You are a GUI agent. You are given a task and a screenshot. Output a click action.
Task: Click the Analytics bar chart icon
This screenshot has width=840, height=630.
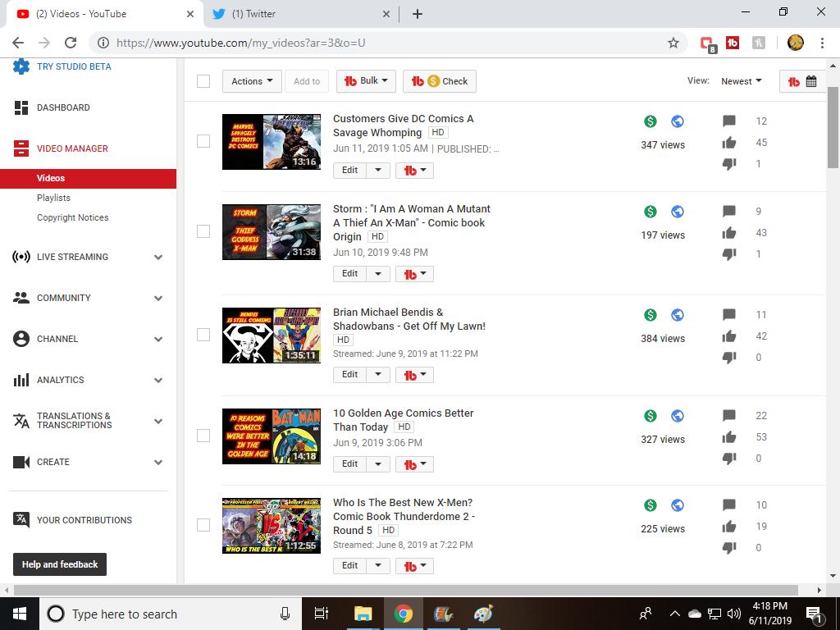click(21, 380)
